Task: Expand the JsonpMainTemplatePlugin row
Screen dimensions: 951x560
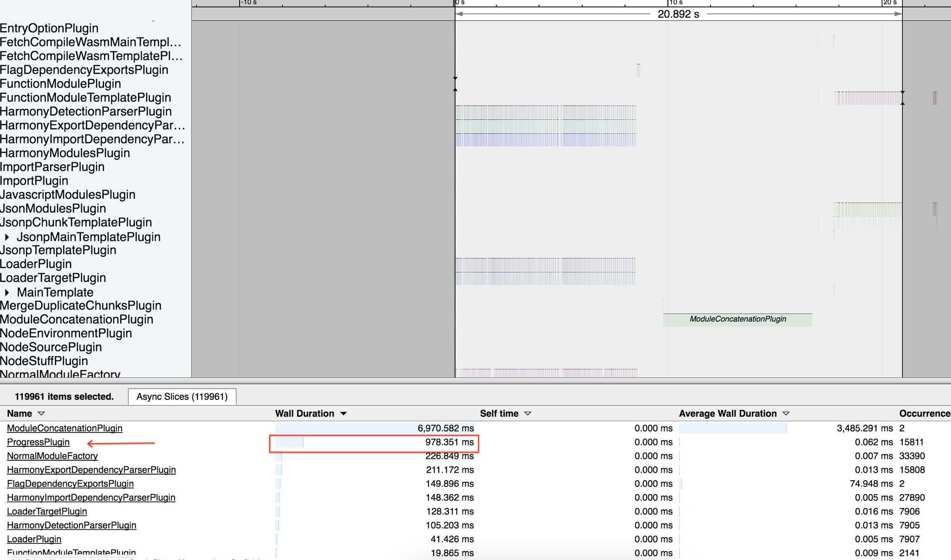Action: [x=7, y=237]
